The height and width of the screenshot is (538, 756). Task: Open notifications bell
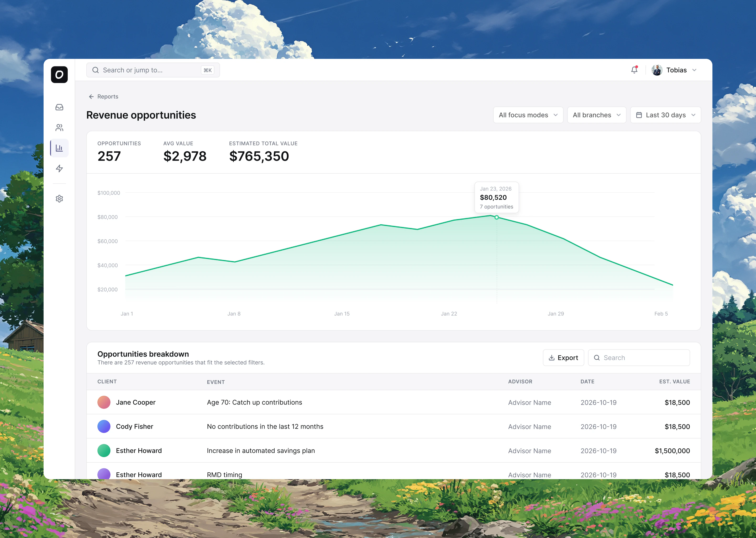[634, 70]
